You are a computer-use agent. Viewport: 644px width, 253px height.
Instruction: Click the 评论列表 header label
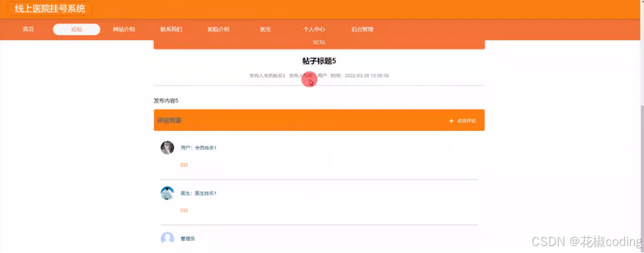pos(169,121)
